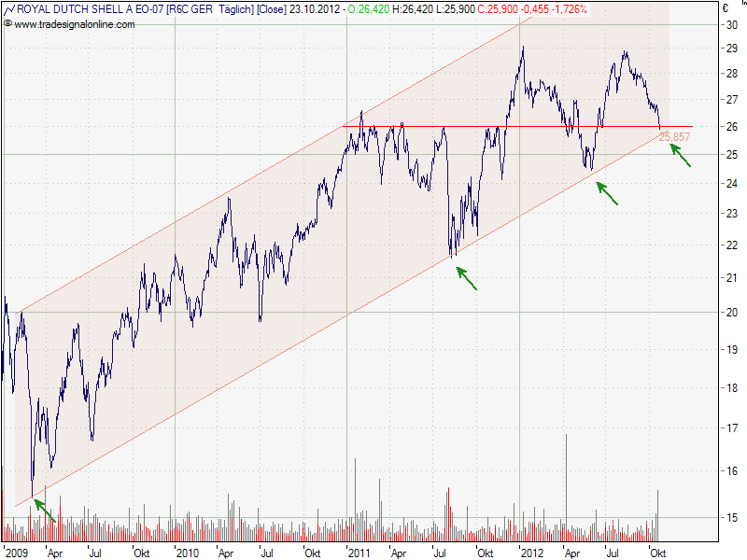Click the line chart icon before the title

tap(9, 9)
